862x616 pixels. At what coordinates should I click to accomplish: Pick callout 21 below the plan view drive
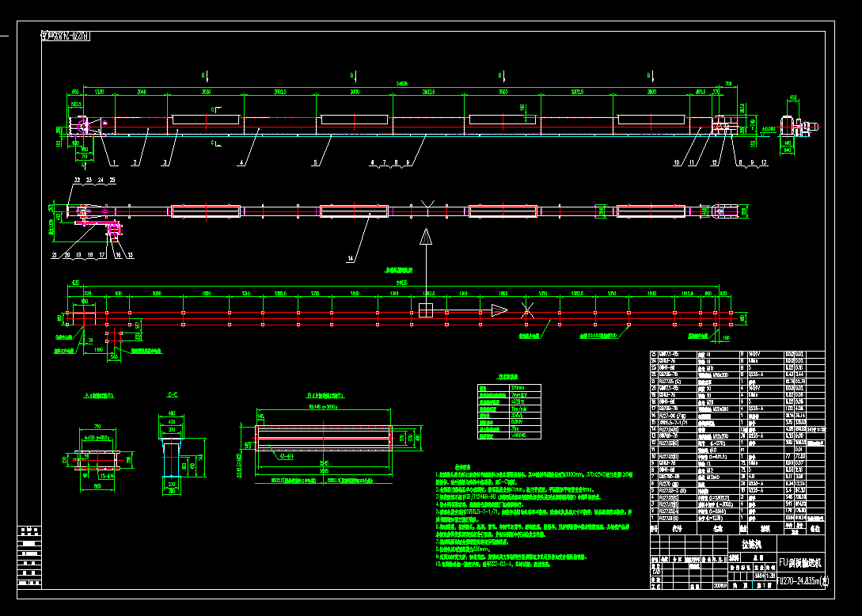pos(55,255)
